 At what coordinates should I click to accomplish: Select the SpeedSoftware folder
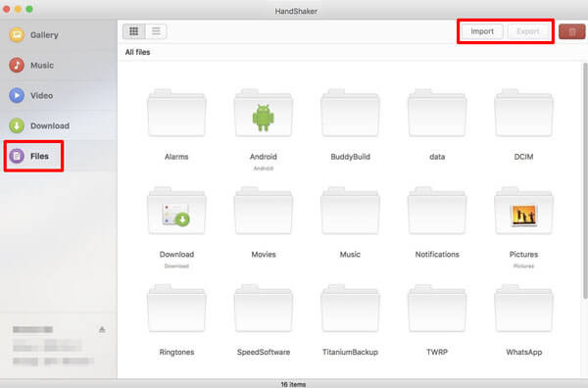pos(264,309)
